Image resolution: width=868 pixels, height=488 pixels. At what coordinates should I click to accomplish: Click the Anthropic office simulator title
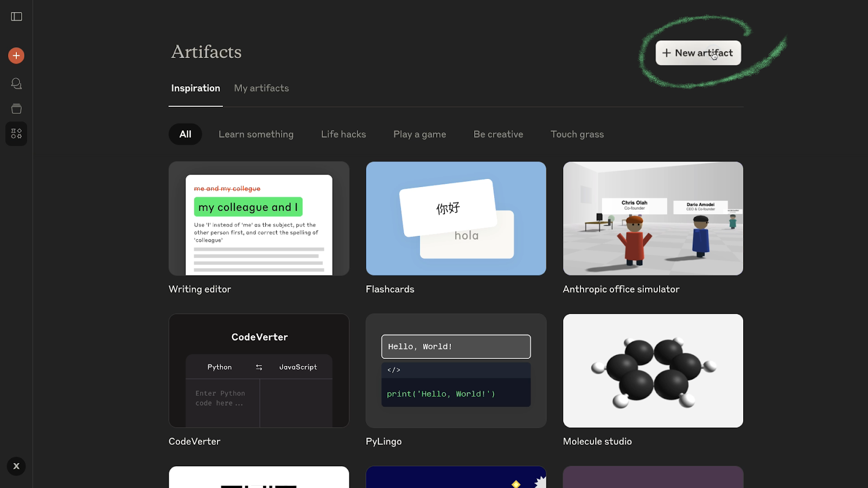(x=621, y=290)
